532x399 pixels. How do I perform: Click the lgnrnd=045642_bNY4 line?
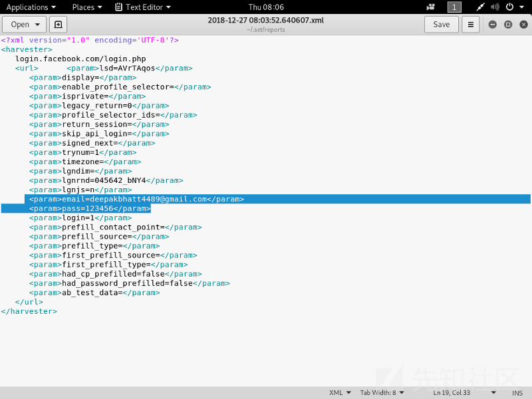click(x=106, y=180)
